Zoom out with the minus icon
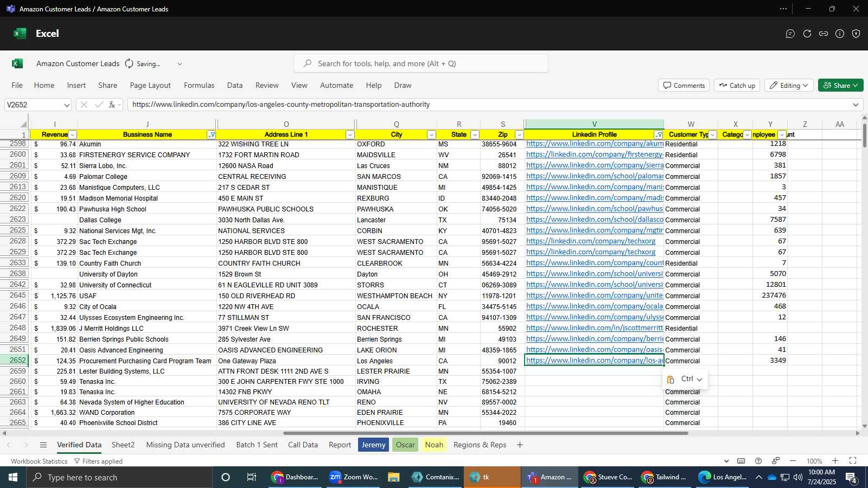 pyautogui.click(x=793, y=461)
